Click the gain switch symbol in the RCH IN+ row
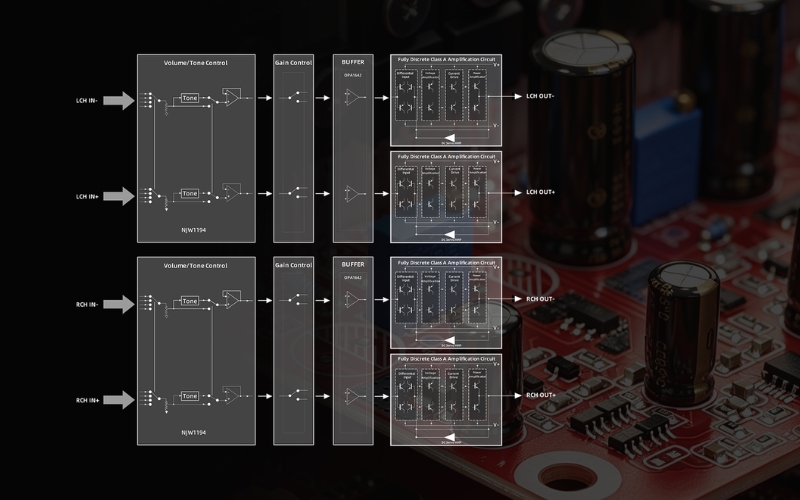The width and height of the screenshot is (800, 500). coord(293,395)
